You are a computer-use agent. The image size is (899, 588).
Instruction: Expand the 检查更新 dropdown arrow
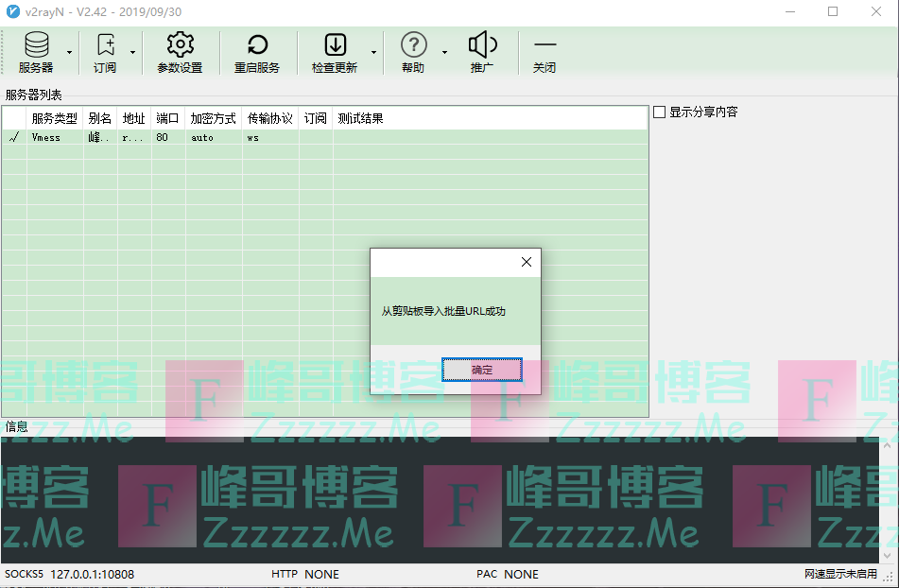pos(373,52)
